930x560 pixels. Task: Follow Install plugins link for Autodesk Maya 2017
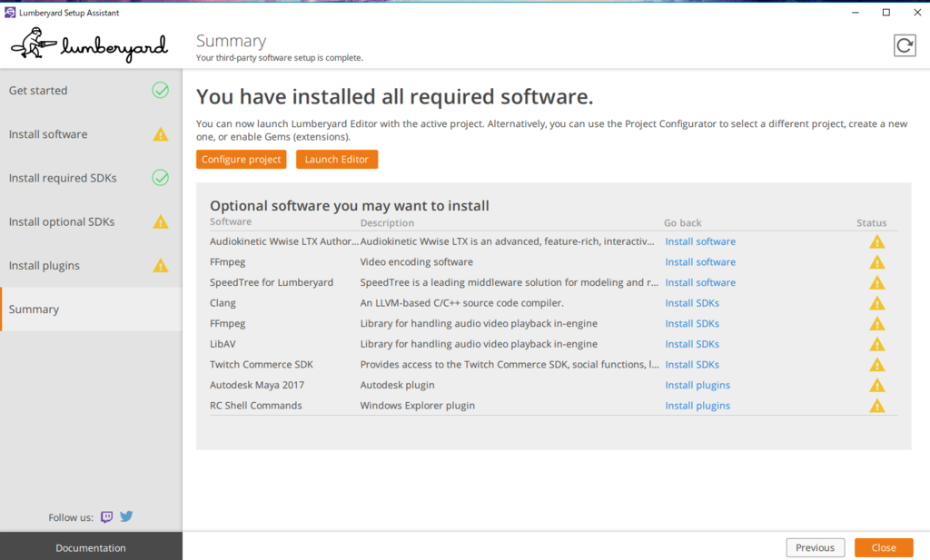pyautogui.click(x=697, y=385)
